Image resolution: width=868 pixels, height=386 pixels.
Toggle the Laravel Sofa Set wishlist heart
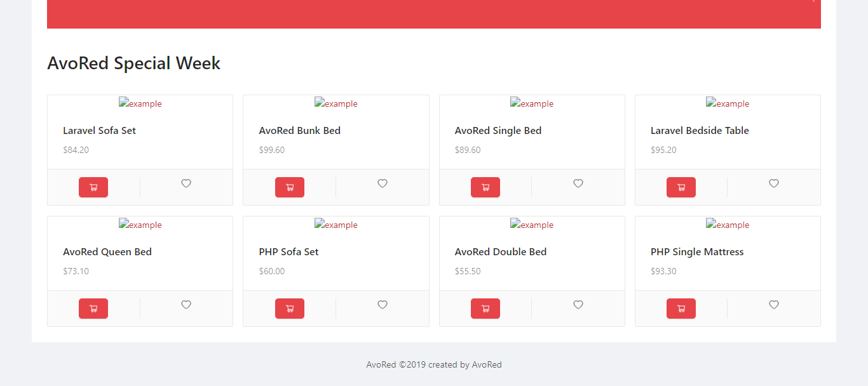click(186, 183)
